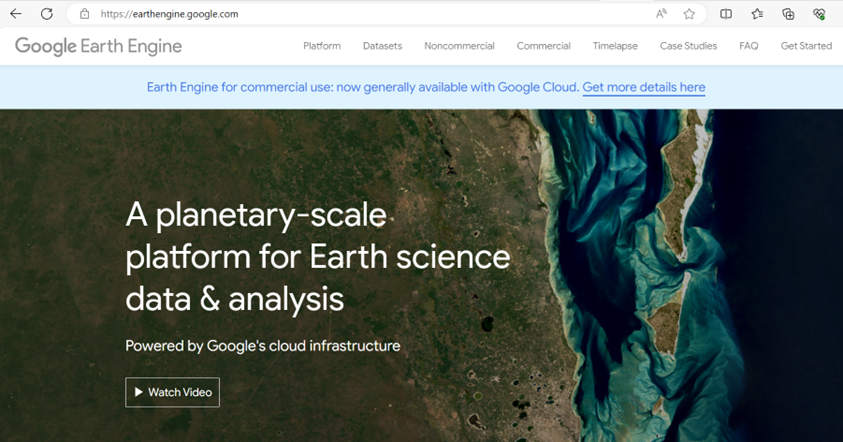Open the Platform menu item
The image size is (843, 442).
pyautogui.click(x=322, y=46)
